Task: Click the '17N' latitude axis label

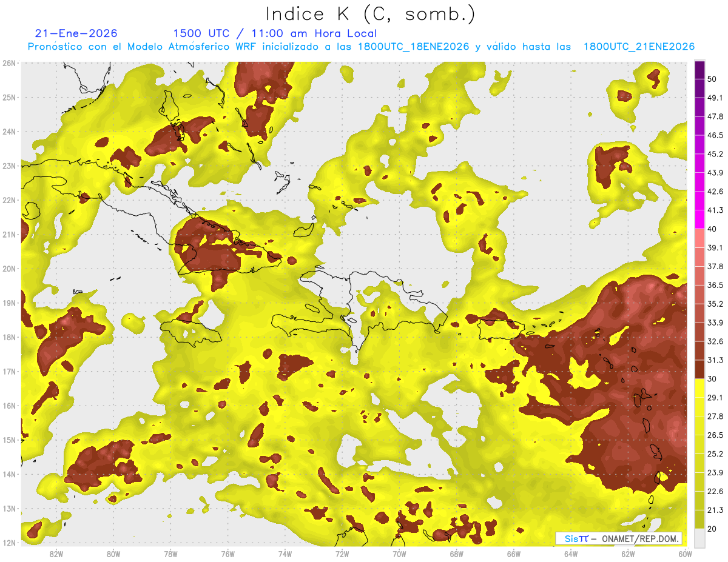Action: click(9, 371)
